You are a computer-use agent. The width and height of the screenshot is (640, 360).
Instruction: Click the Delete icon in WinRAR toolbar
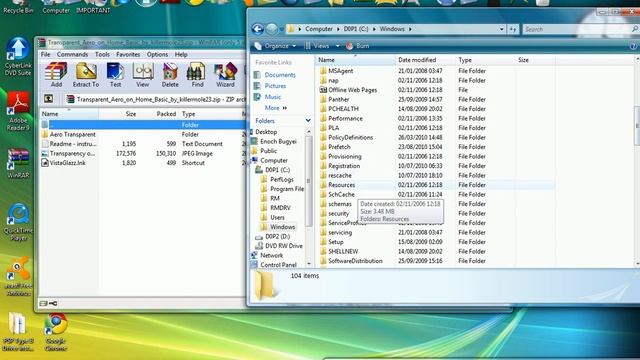coord(170,75)
